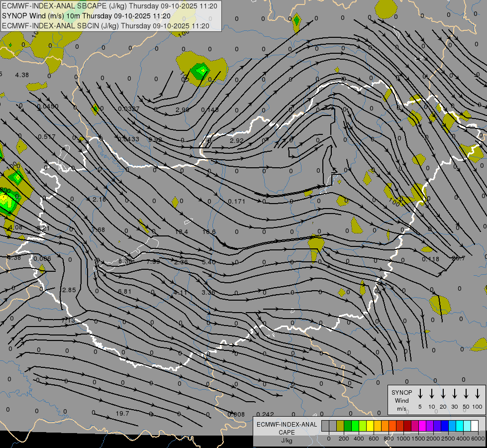
Task: Select the dark red CAPE legend swatch
Action: (x=407, y=426)
